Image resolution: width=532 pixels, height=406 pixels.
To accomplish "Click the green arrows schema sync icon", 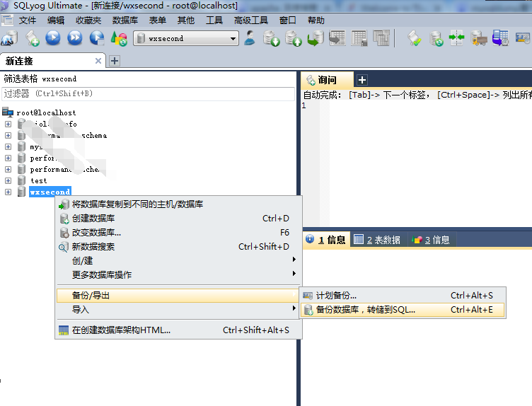I will 457,38.
